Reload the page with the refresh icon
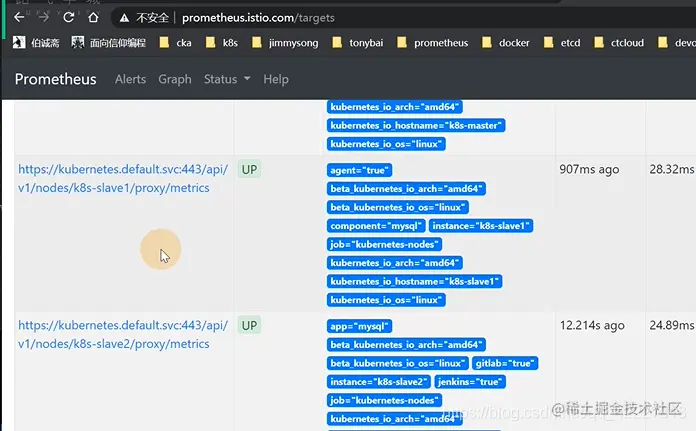Viewport: 696px width, 431px height. pyautogui.click(x=68, y=17)
